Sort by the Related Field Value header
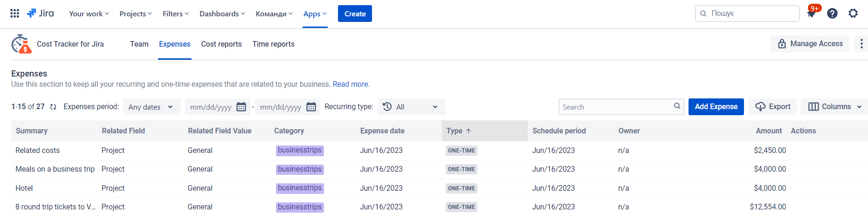This screenshot has height=215, width=868. [220, 131]
